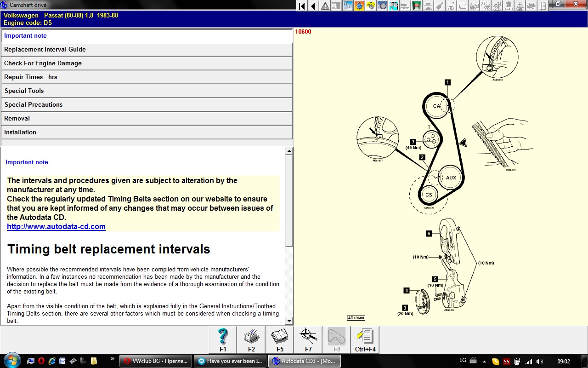Click the text pane scrollbar thumb
The height and width of the screenshot is (368, 588).
289,201
